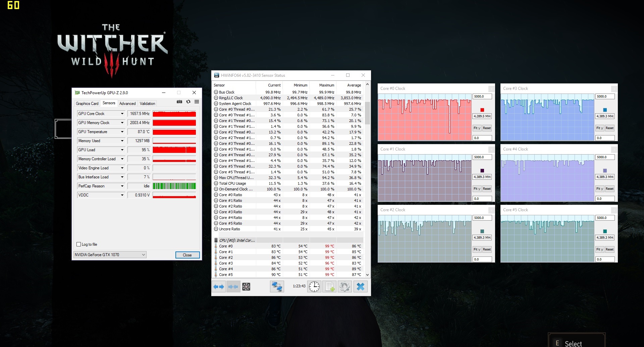Open the Memory Used sensor dropdown
This screenshot has height=347, width=644.
tap(122, 141)
